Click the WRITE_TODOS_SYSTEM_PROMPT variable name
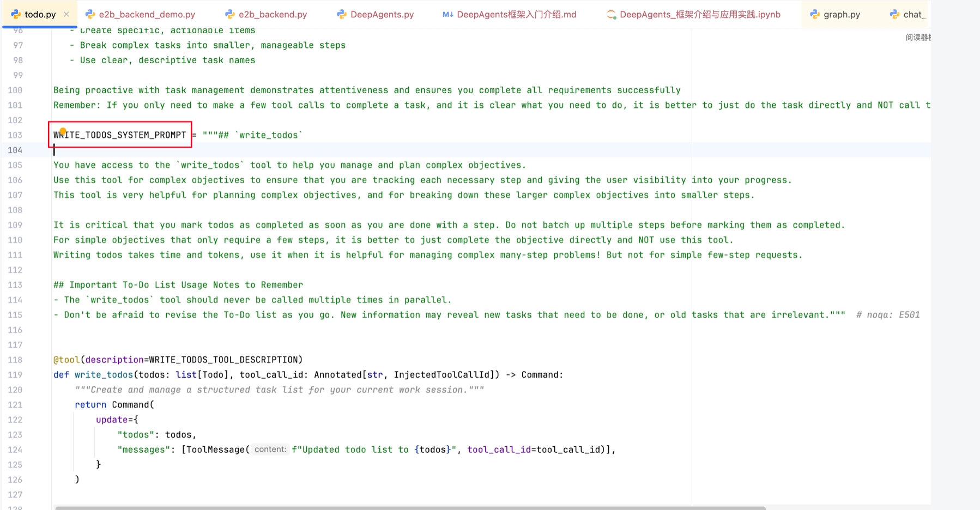Viewport: 980px width, 510px height. coord(120,135)
